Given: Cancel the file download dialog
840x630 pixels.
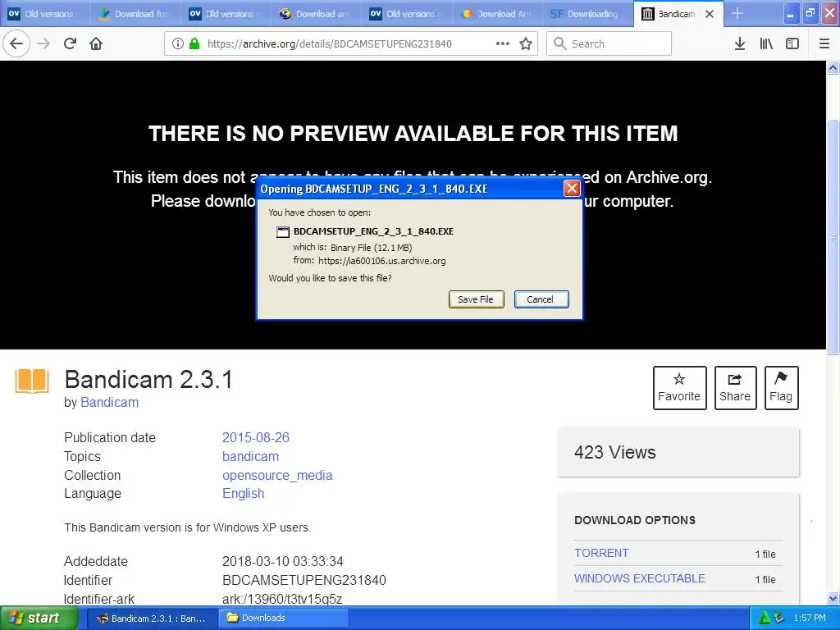Looking at the screenshot, I should pos(541,299).
